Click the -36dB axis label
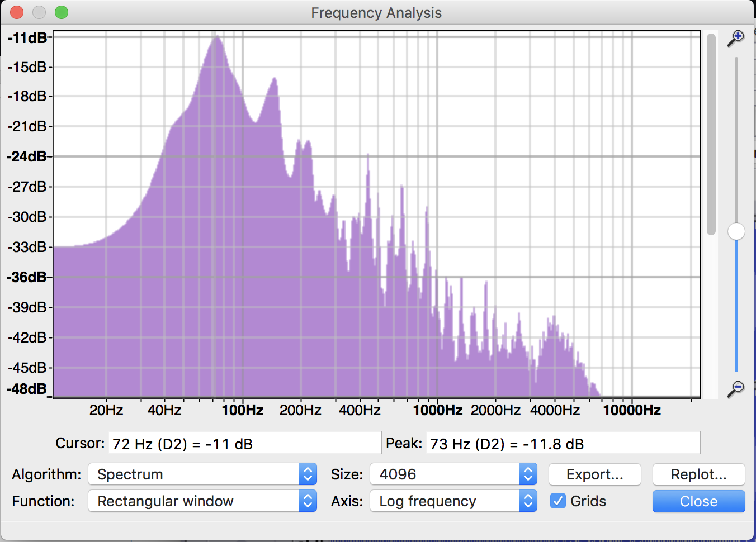Screen dimensions: 756x542 pos(27,277)
